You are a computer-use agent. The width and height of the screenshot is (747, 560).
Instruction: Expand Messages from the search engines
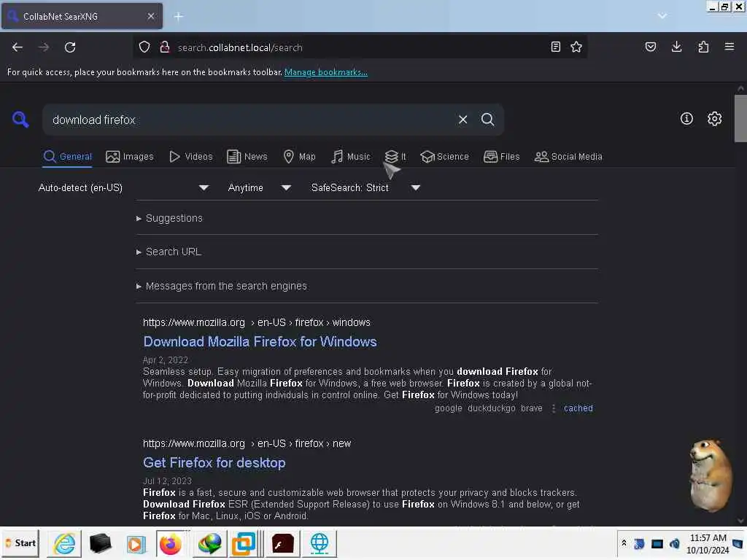point(222,286)
